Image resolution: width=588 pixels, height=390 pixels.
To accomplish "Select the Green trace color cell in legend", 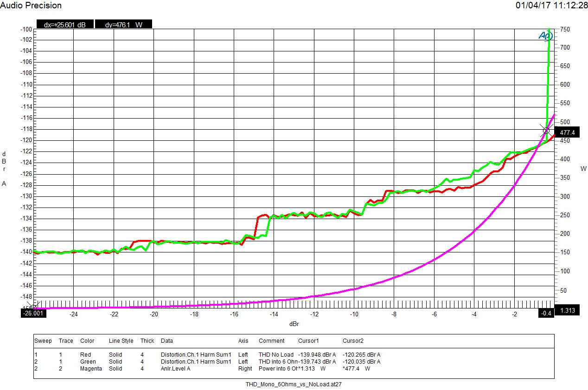I will 88,362.
